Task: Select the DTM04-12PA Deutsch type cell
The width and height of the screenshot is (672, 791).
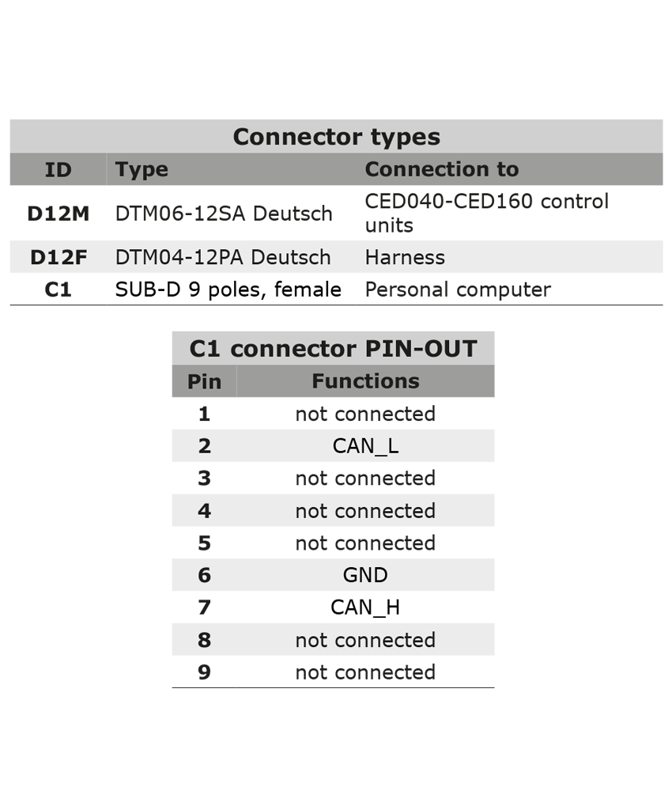Action: [223, 257]
